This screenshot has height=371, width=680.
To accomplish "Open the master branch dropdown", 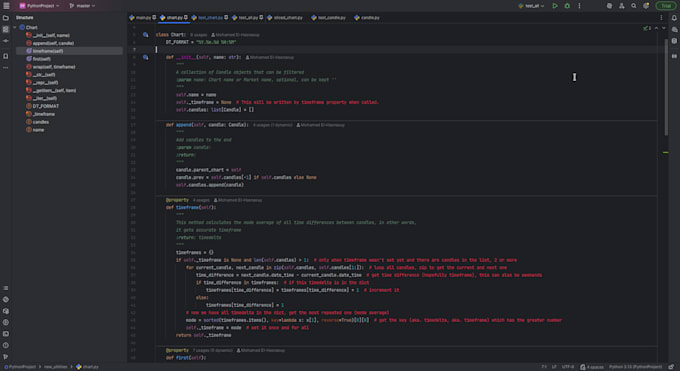I will 82,6.
